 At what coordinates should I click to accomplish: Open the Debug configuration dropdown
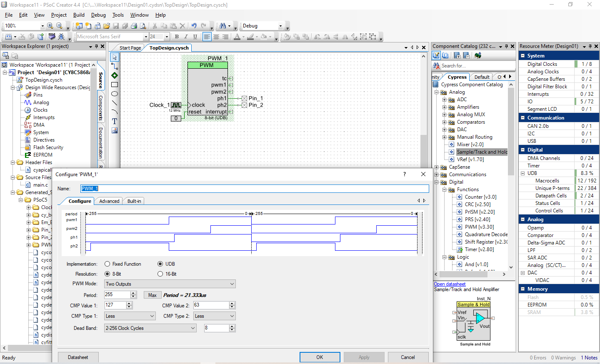click(280, 26)
